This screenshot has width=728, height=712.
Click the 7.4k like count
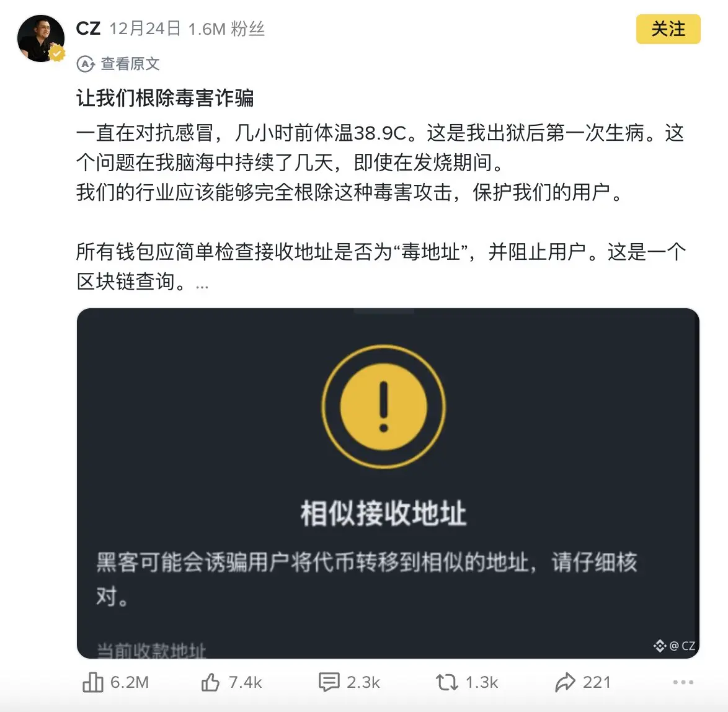tap(245, 682)
